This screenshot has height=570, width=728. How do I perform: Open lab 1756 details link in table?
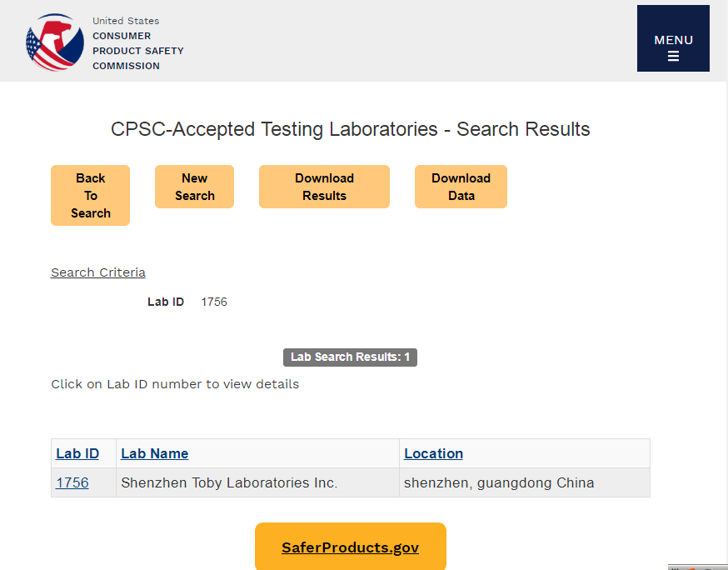[x=72, y=482]
